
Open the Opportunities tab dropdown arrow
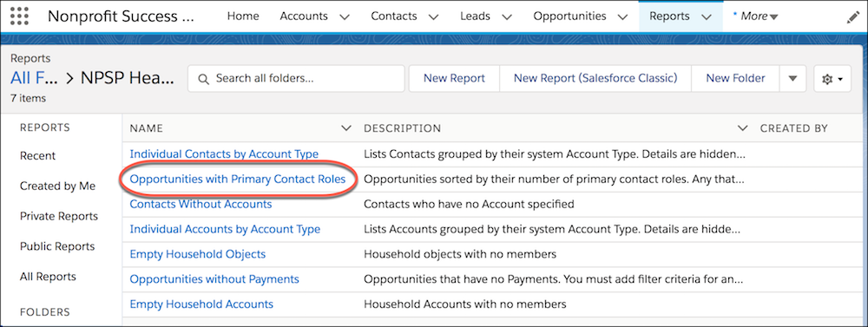pyautogui.click(x=622, y=17)
